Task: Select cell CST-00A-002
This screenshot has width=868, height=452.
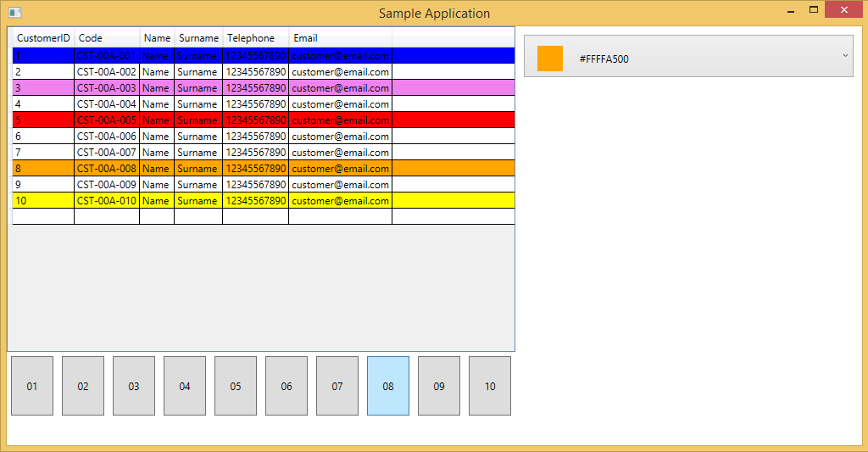Action: click(x=107, y=72)
